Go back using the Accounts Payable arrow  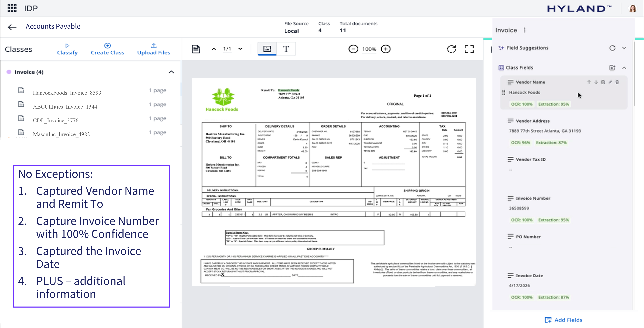click(x=12, y=27)
